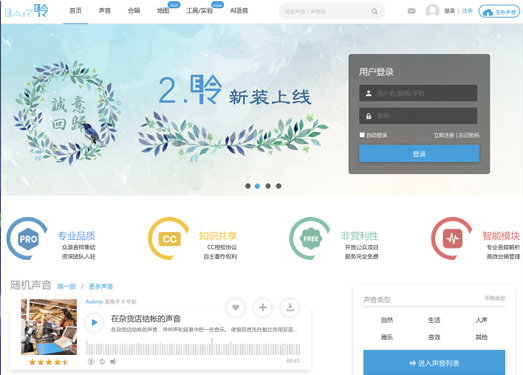Rate the sound with star rating
Viewport: 523px width, 375px height.
(x=49, y=362)
